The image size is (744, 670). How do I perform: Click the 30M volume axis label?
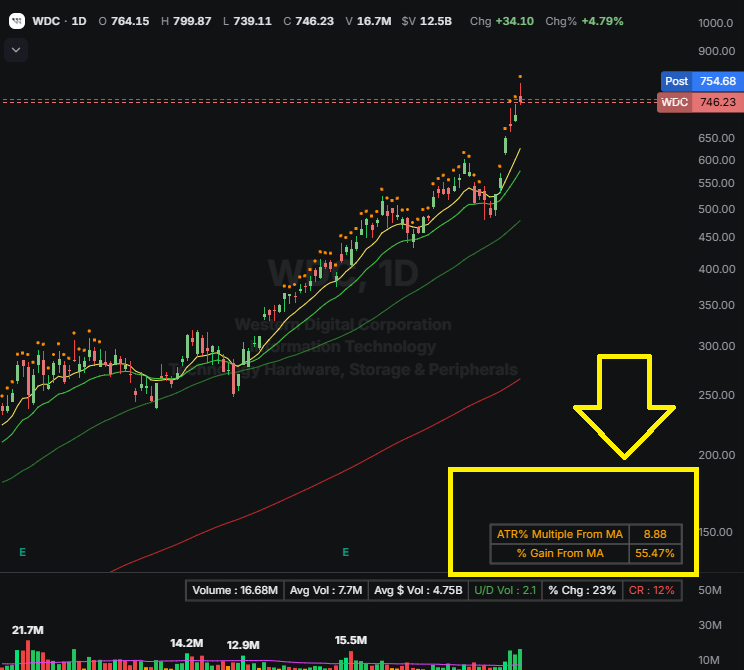click(x=710, y=625)
